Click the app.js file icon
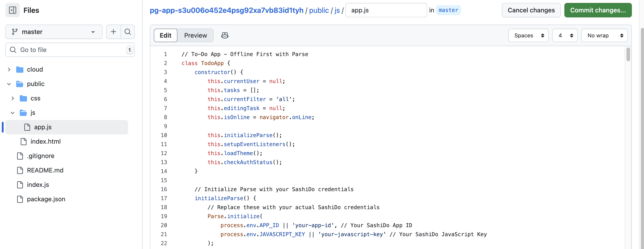This screenshot has height=249, width=644. [27, 127]
